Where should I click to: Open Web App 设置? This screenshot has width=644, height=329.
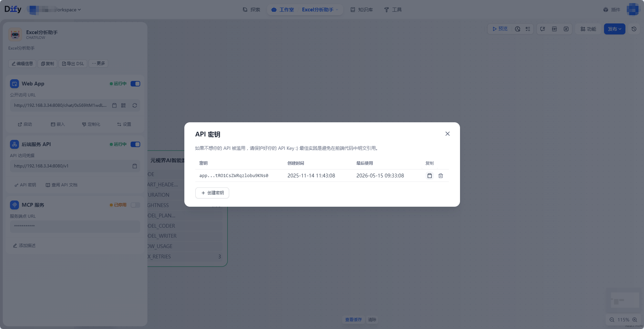124,124
